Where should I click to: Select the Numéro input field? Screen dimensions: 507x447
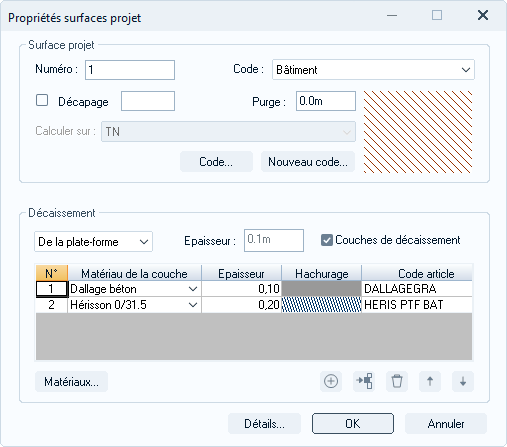(130, 70)
